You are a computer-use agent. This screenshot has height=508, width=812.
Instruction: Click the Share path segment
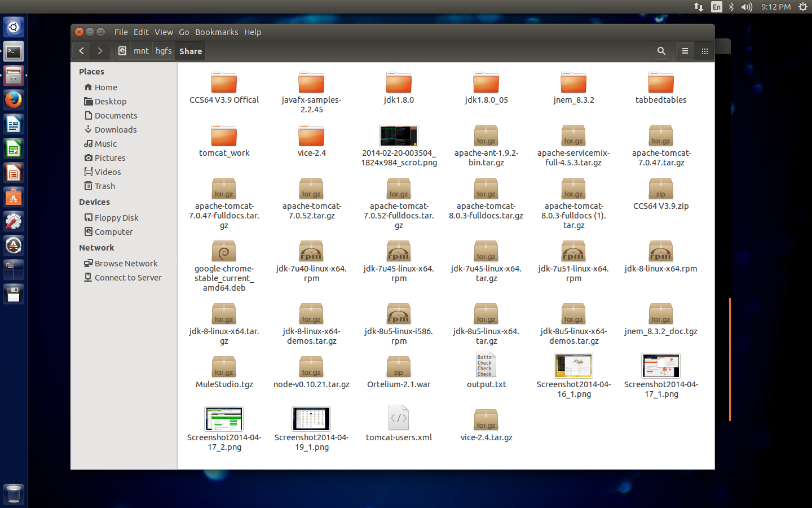191,51
